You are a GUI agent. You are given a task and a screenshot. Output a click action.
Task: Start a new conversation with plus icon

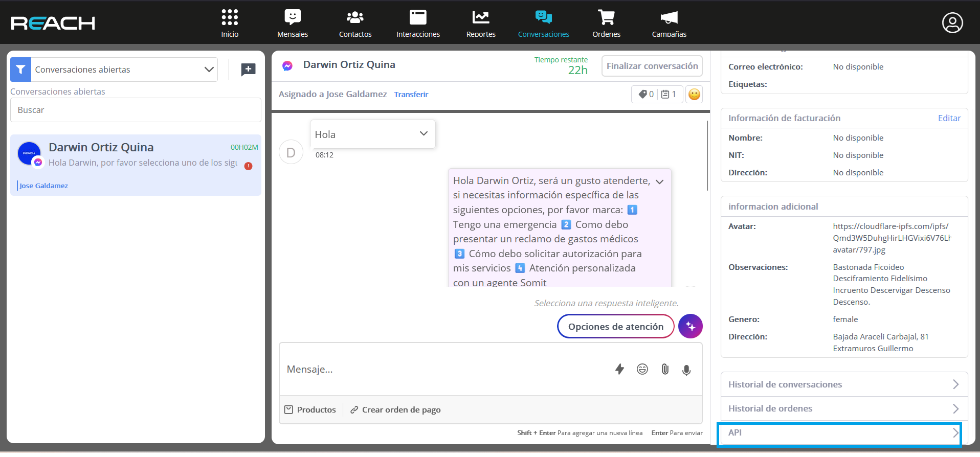coord(248,69)
